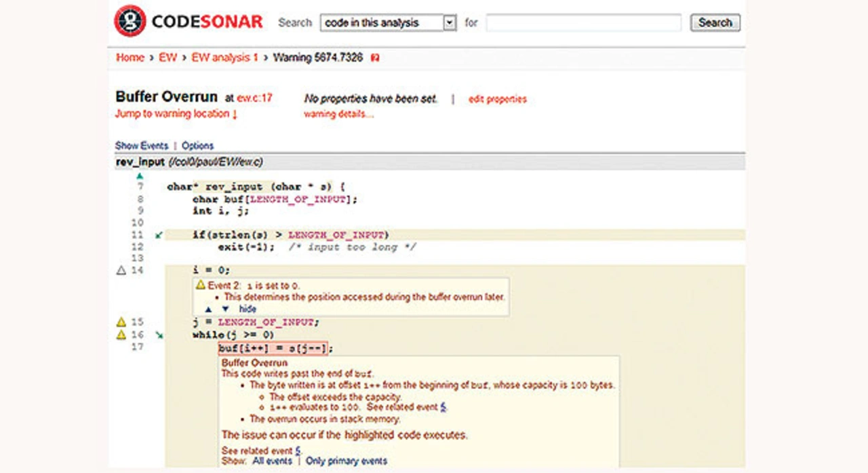This screenshot has width=868, height=473.
Task: Click the CodeSonar logo icon
Action: coord(130,21)
